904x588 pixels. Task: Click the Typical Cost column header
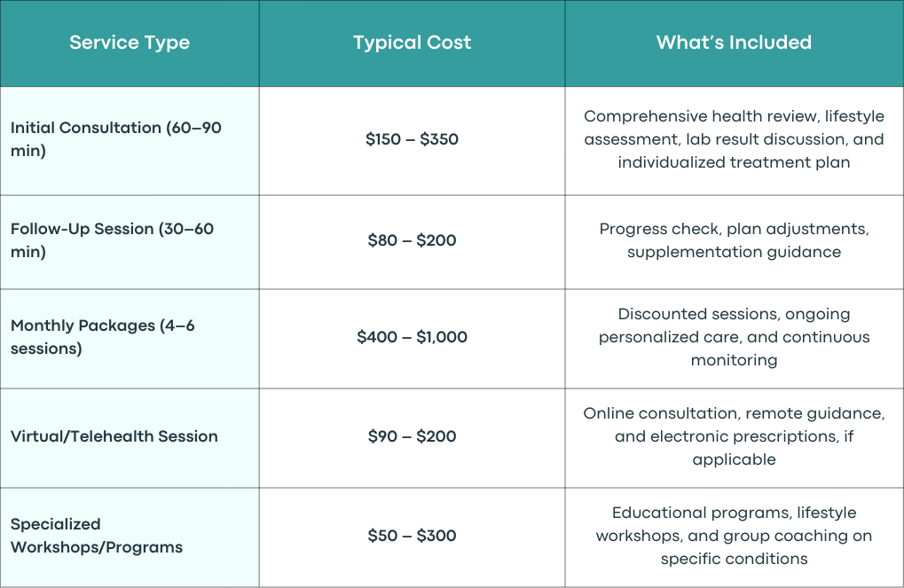[x=413, y=43]
